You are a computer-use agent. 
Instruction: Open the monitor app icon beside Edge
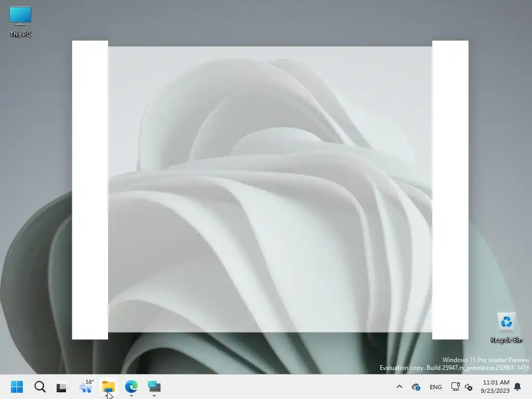tap(154, 387)
